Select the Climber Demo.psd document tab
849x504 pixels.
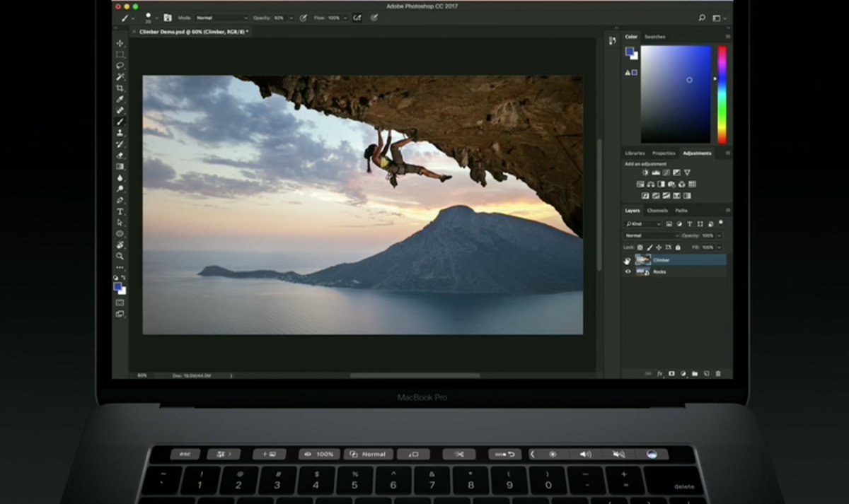[x=194, y=32]
